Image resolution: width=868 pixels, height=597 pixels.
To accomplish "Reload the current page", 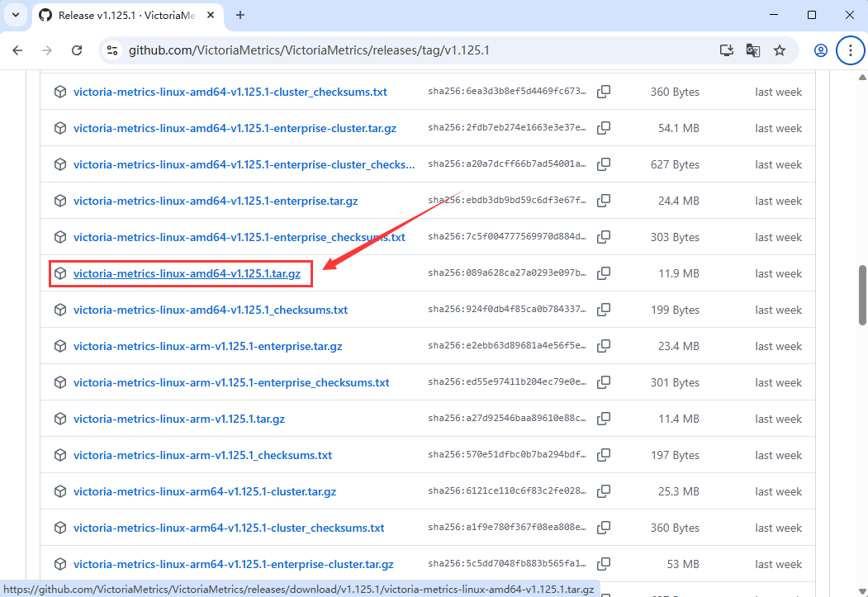I will coord(77,50).
